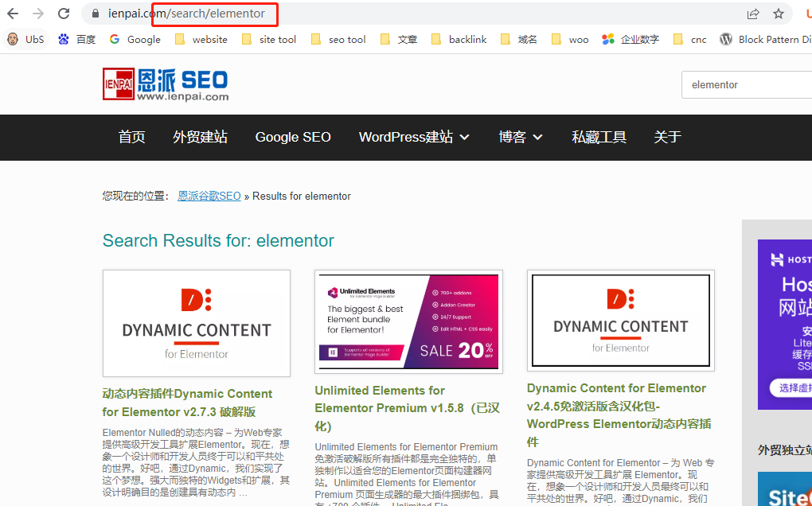
Task: Open the first Dynamic Content for Elementor thumbnail
Action: (197, 323)
